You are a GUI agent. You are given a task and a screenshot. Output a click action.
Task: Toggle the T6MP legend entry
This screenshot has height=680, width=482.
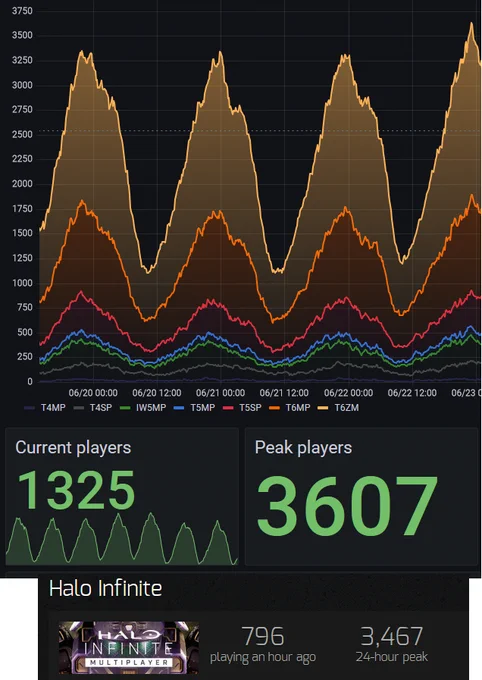290,408
